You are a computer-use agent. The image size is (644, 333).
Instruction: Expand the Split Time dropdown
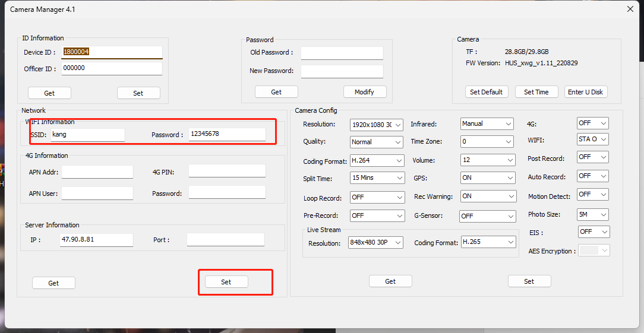click(x=377, y=178)
